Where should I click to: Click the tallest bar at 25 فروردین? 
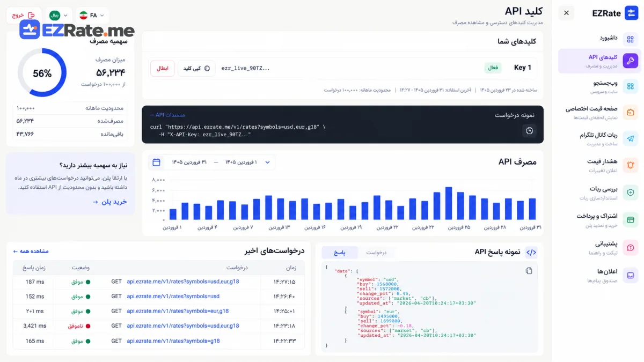click(449, 203)
